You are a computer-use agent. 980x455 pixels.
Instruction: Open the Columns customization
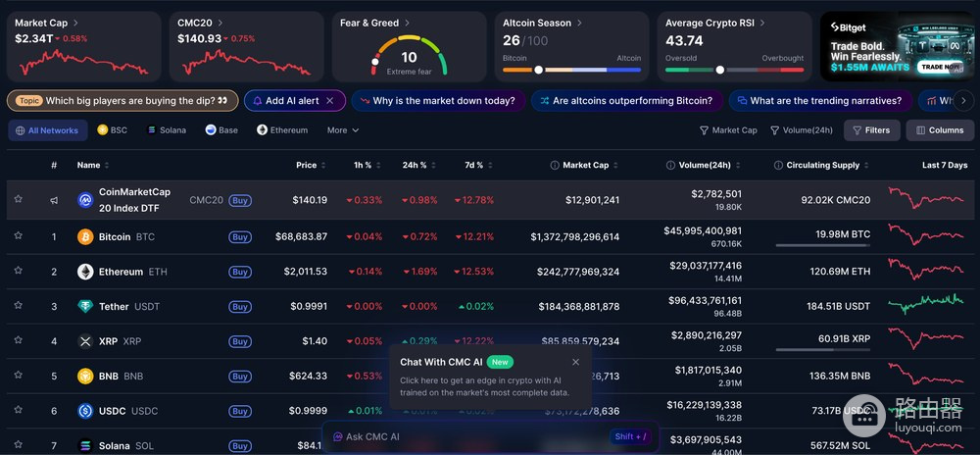point(940,130)
